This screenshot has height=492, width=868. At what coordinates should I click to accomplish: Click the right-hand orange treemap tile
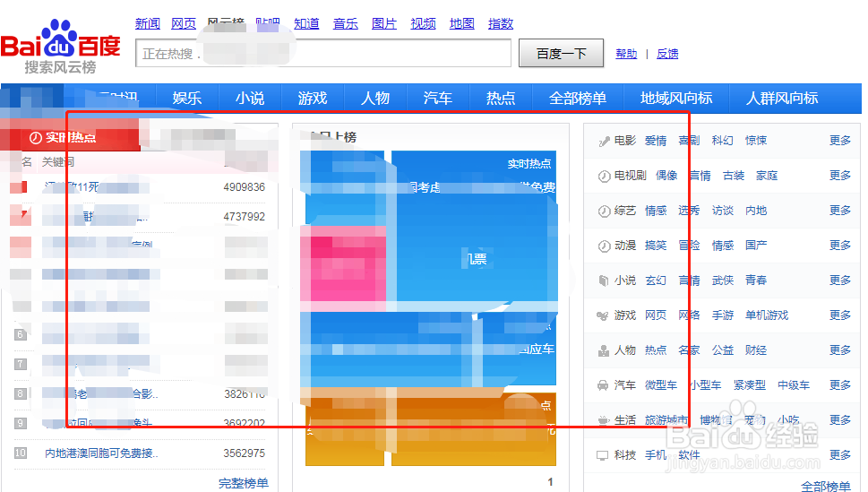pyautogui.click(x=474, y=429)
